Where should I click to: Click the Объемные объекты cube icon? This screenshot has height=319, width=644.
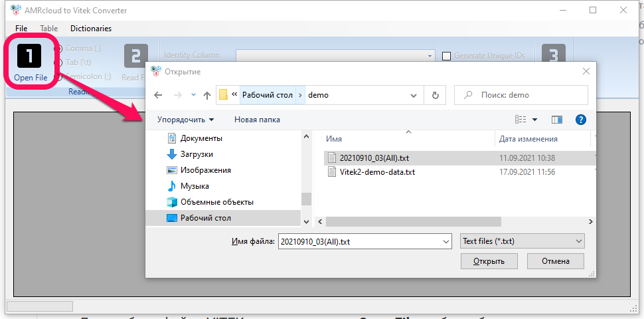pyautogui.click(x=172, y=202)
